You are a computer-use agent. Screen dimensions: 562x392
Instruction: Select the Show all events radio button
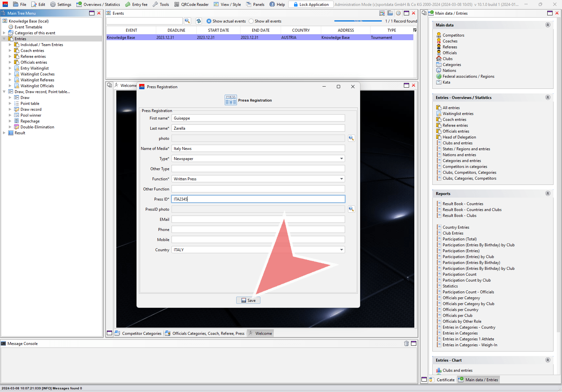point(251,21)
